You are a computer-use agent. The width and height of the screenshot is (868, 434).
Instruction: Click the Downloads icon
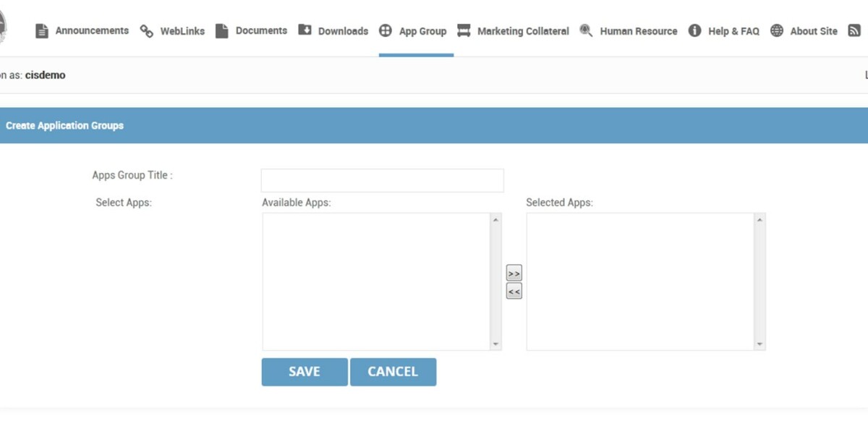coord(305,30)
